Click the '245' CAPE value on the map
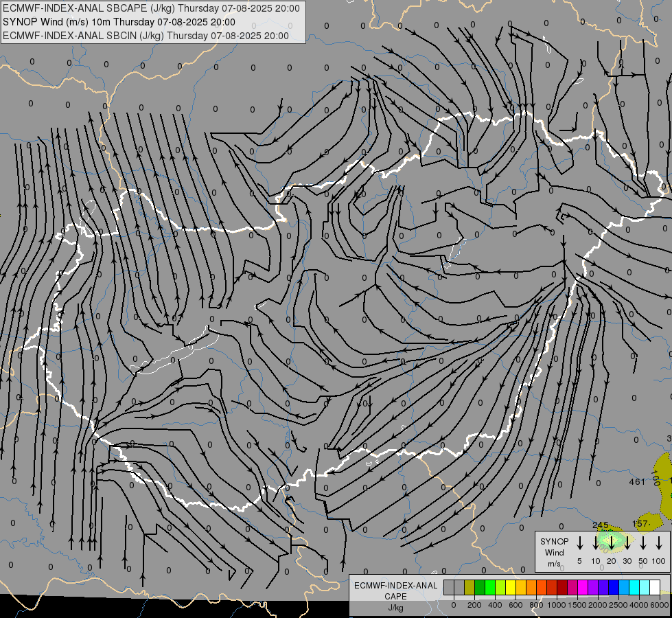 (601, 525)
